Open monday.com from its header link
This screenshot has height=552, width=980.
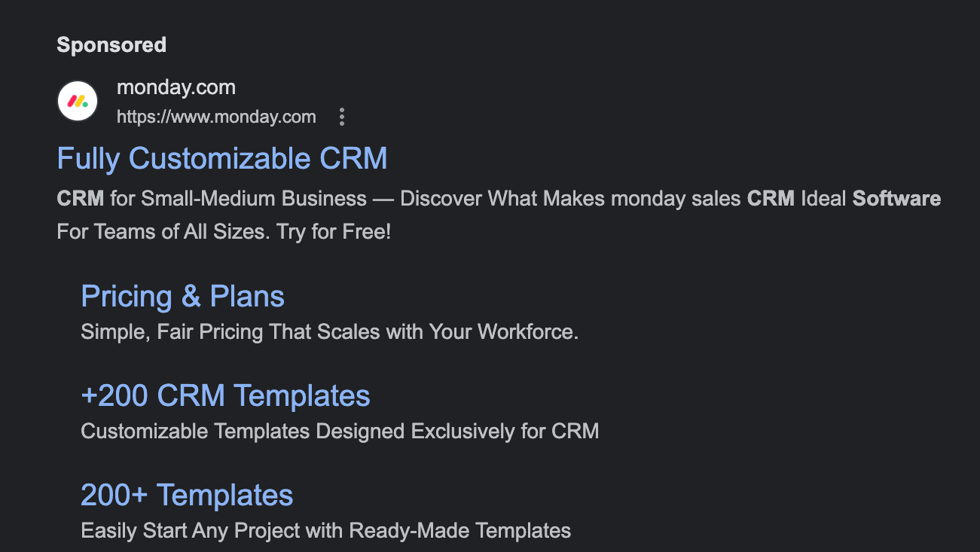point(176,87)
